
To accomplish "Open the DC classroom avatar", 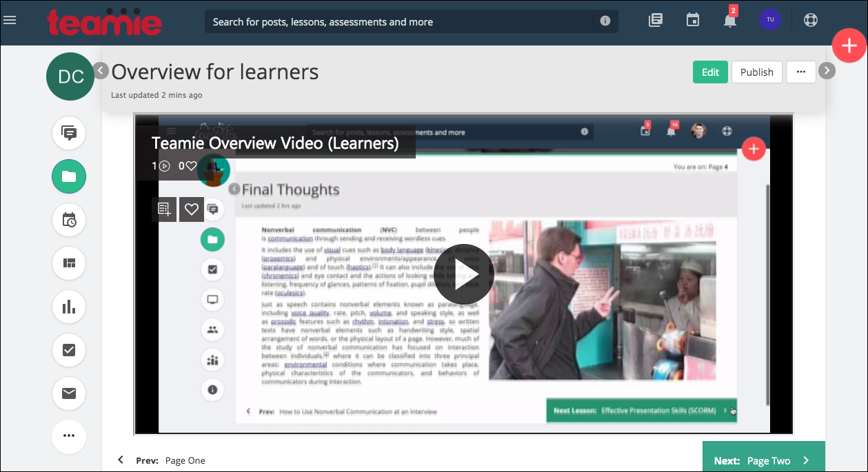I will tap(70, 76).
